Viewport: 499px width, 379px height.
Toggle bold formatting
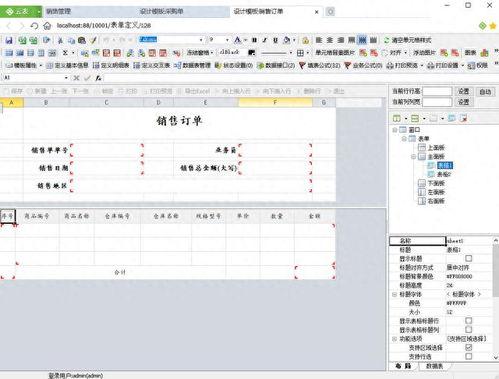(254, 40)
